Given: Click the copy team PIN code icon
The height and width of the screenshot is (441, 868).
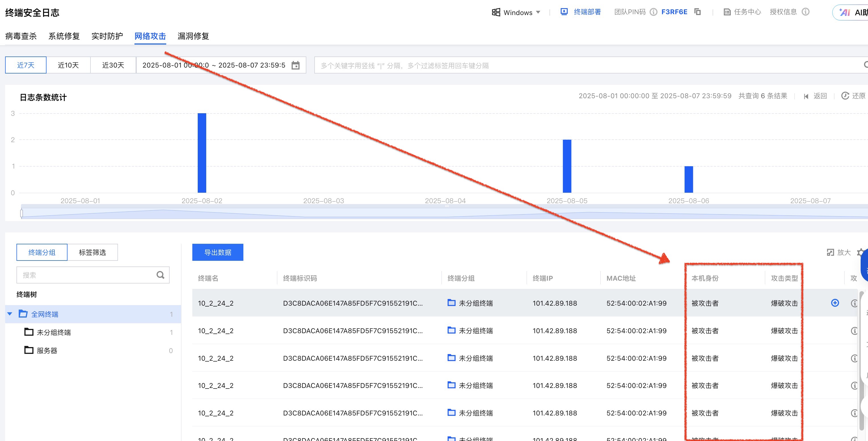Looking at the screenshot, I should point(698,12).
